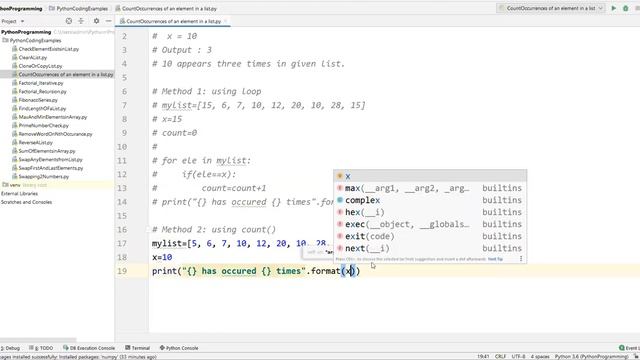Open the Terminal tool window
Image resolution: width=640 pixels, height=360 pixels.
[138, 348]
